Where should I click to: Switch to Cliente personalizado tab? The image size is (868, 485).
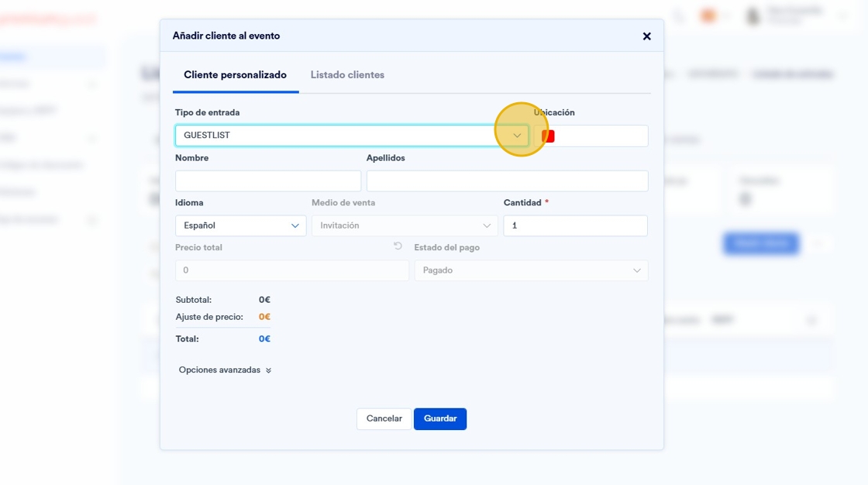point(236,74)
